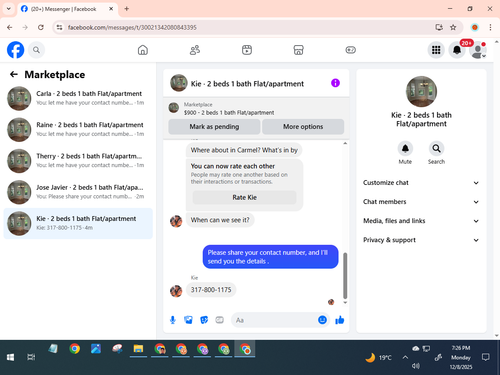Click the message Aa input field

tap(275, 320)
